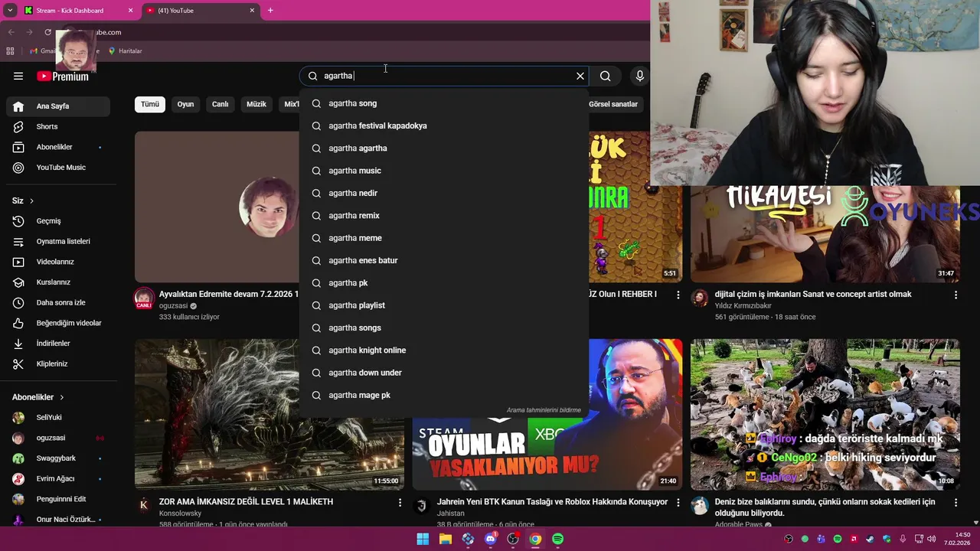Open Shorts in the sidebar
980x551 pixels.
pyautogui.click(x=58, y=126)
